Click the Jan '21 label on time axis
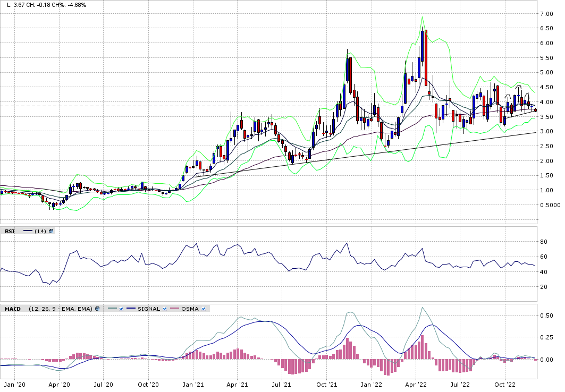Viewport: 565px width, 392px height. [195, 384]
